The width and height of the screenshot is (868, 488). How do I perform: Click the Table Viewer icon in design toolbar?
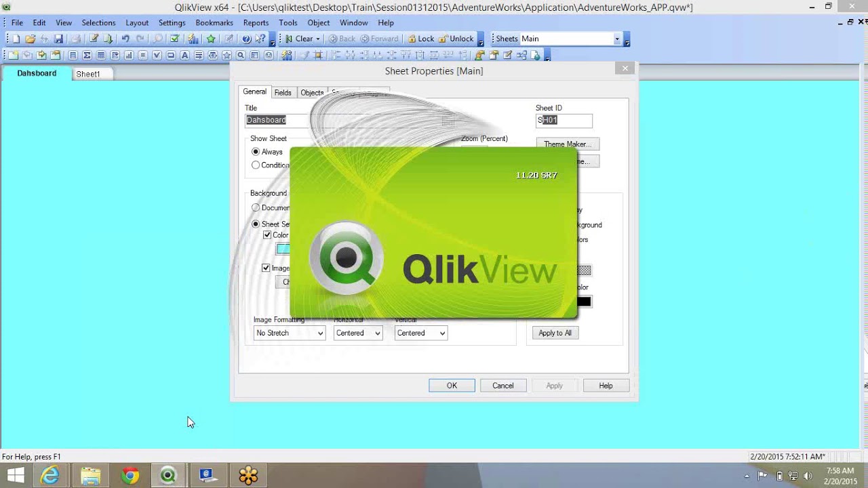521,55
